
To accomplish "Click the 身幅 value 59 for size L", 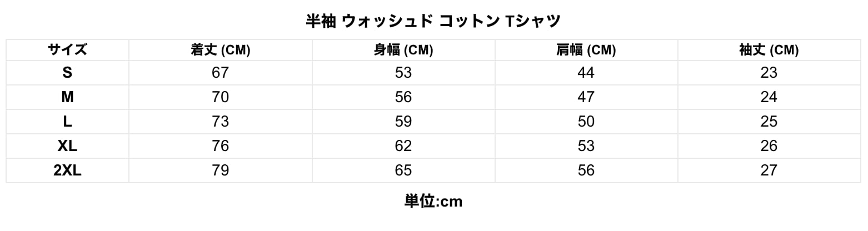I will click(403, 122).
